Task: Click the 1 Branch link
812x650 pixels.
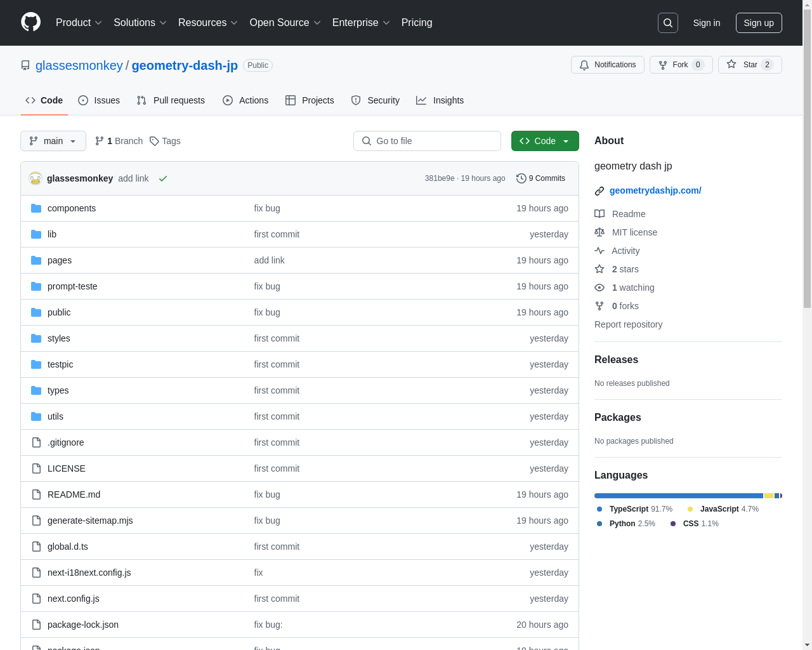Action: pyautogui.click(x=119, y=141)
